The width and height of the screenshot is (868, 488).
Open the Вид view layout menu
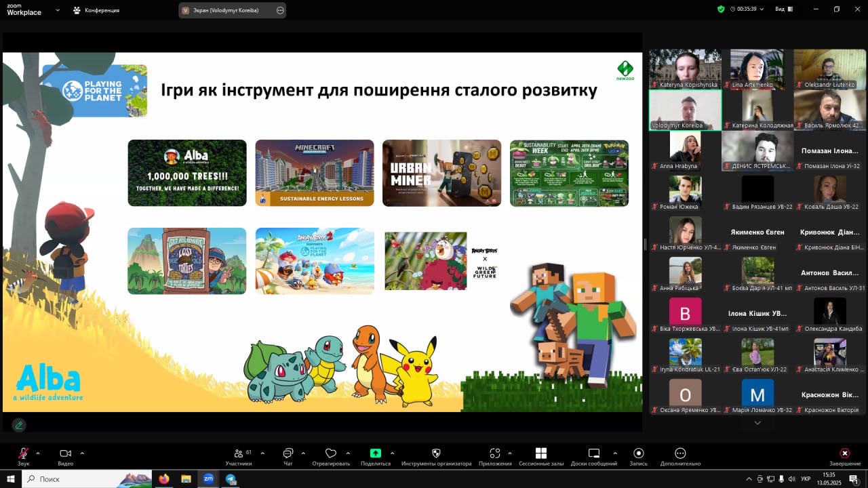click(783, 9)
